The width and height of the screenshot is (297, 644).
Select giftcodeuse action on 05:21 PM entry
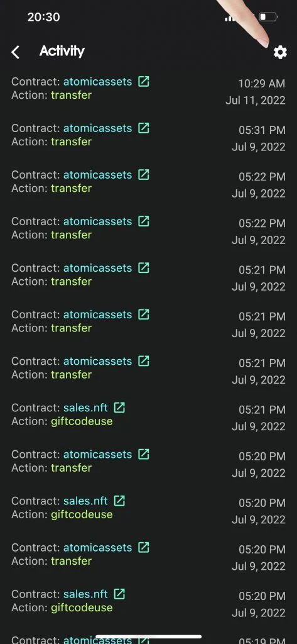pyautogui.click(x=82, y=421)
